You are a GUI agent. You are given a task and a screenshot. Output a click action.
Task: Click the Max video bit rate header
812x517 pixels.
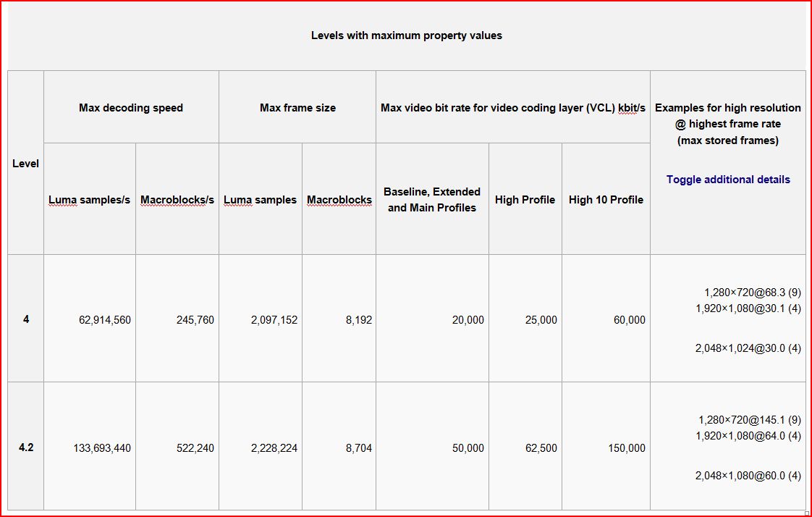click(x=512, y=108)
